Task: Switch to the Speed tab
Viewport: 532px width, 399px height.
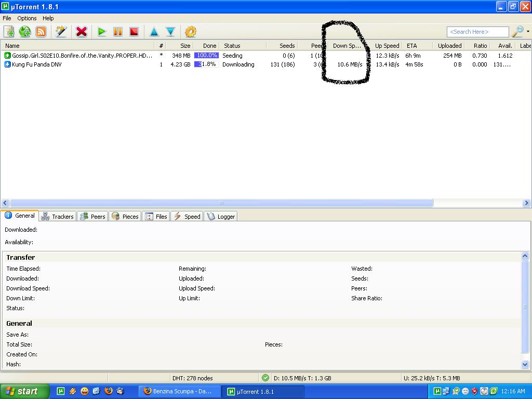Action: tap(187, 217)
